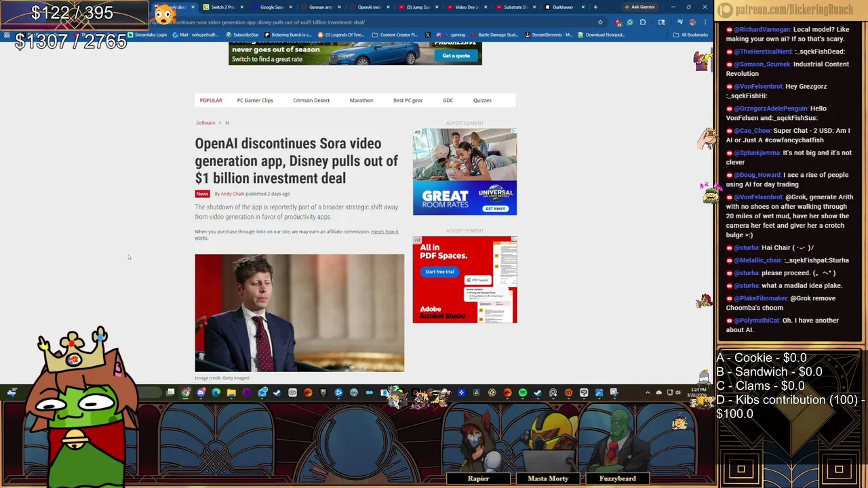Open Steam from the taskbar
The height and width of the screenshot is (488, 868).
pos(277,392)
